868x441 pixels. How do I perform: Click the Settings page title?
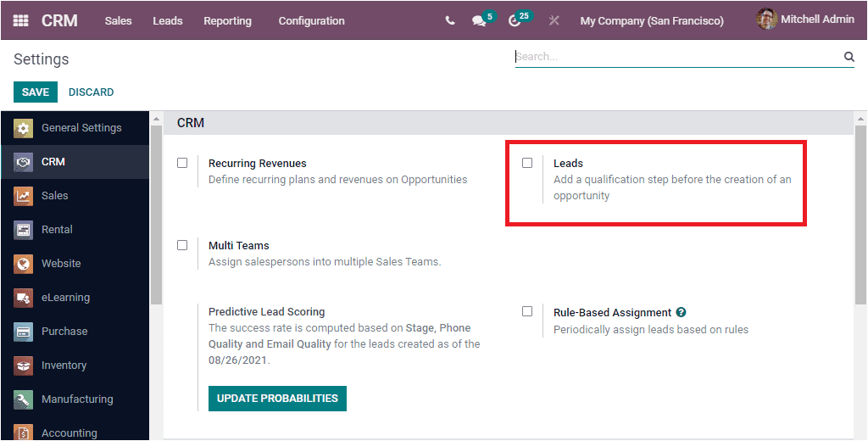[x=42, y=59]
